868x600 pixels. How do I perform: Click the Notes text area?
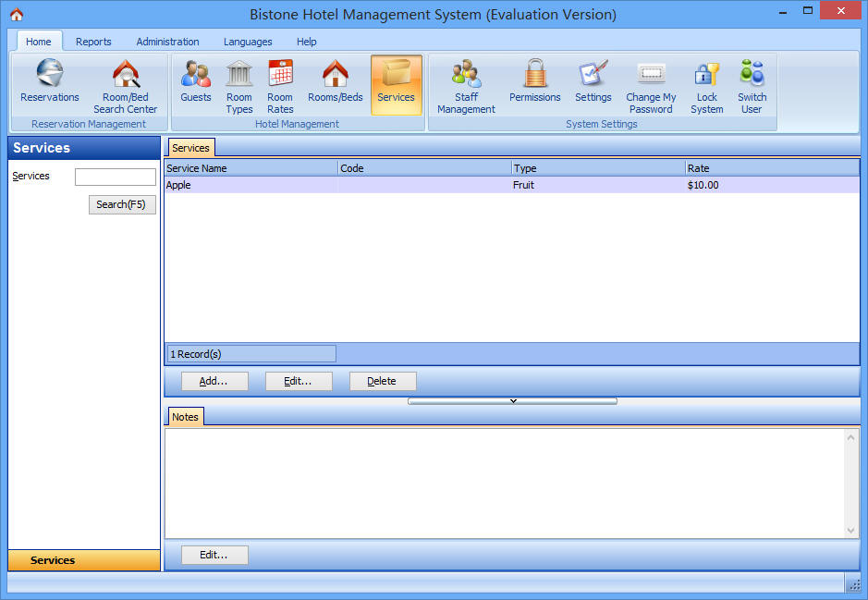pos(504,484)
